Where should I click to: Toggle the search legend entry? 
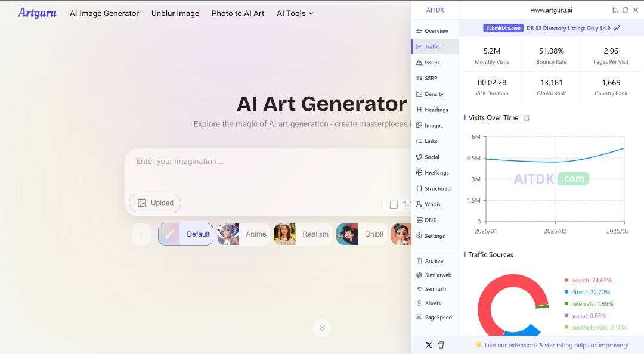click(589, 280)
